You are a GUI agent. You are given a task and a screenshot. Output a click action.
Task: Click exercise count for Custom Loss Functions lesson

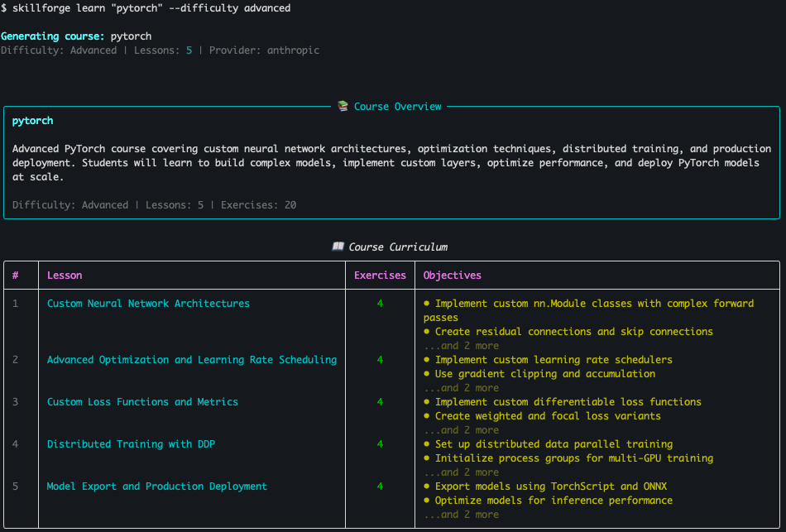tap(380, 401)
